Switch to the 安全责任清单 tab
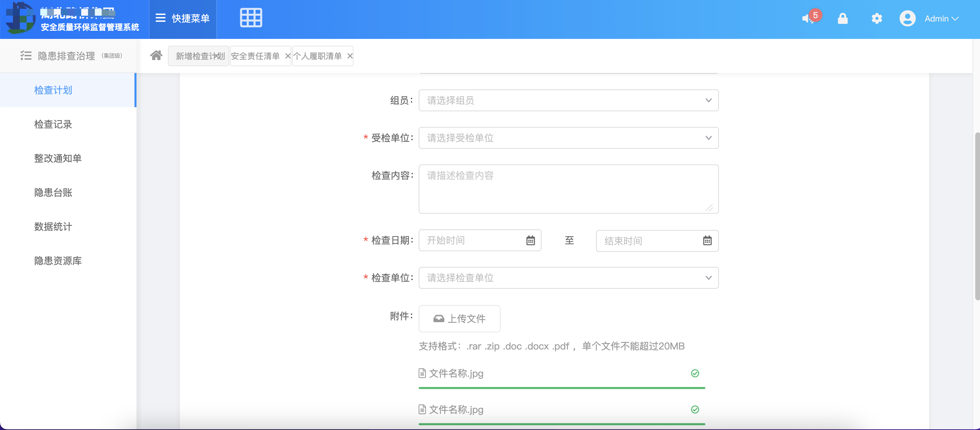The image size is (980, 430). click(255, 56)
